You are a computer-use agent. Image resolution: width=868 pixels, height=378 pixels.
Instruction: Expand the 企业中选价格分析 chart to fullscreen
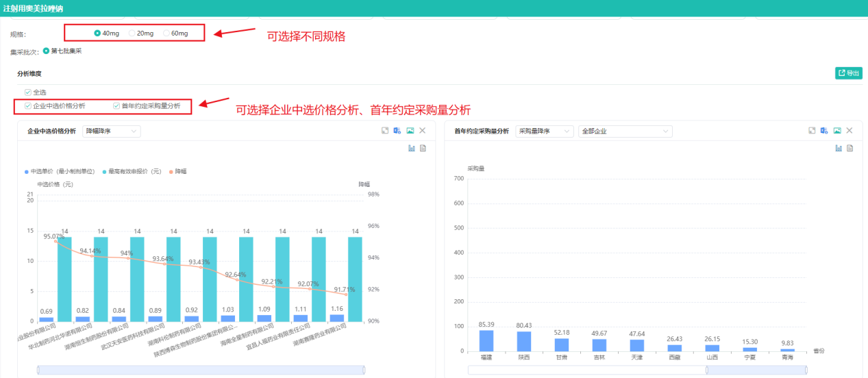385,131
